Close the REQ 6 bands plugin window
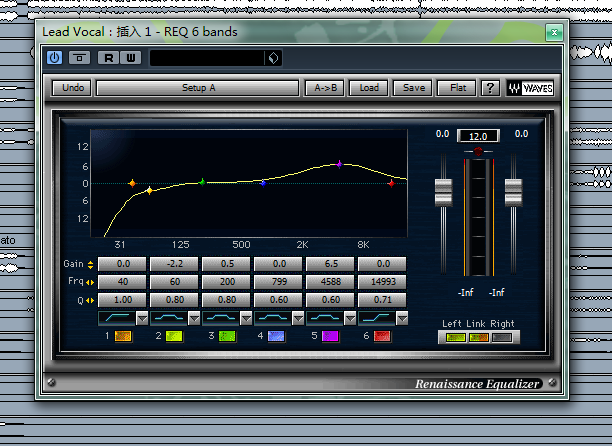This screenshot has height=446, width=612. (x=554, y=32)
